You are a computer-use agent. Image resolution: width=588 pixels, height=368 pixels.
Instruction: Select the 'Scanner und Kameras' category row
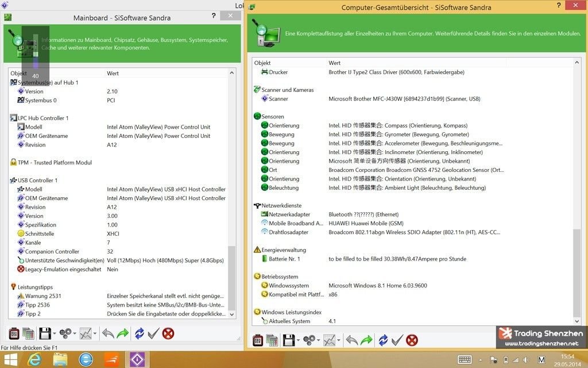pos(413,90)
